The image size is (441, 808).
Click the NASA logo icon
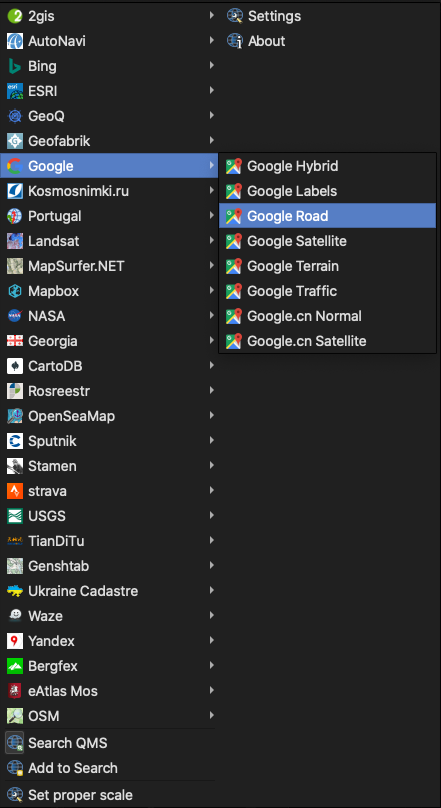[14, 316]
